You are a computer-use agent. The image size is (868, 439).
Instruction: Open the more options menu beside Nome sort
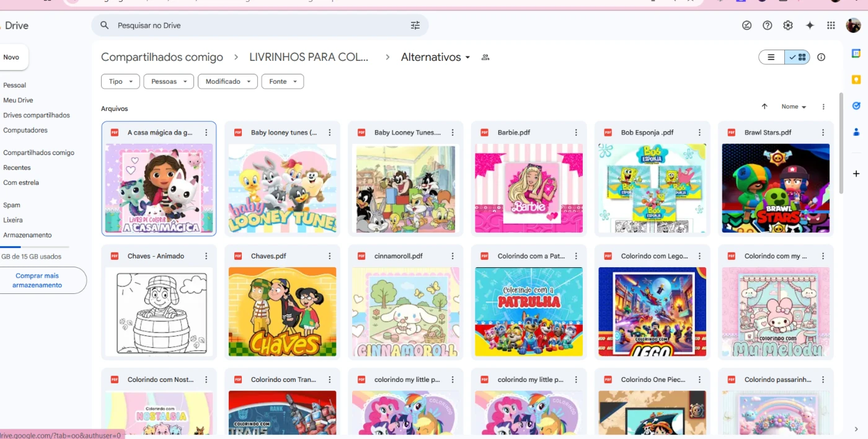(823, 107)
